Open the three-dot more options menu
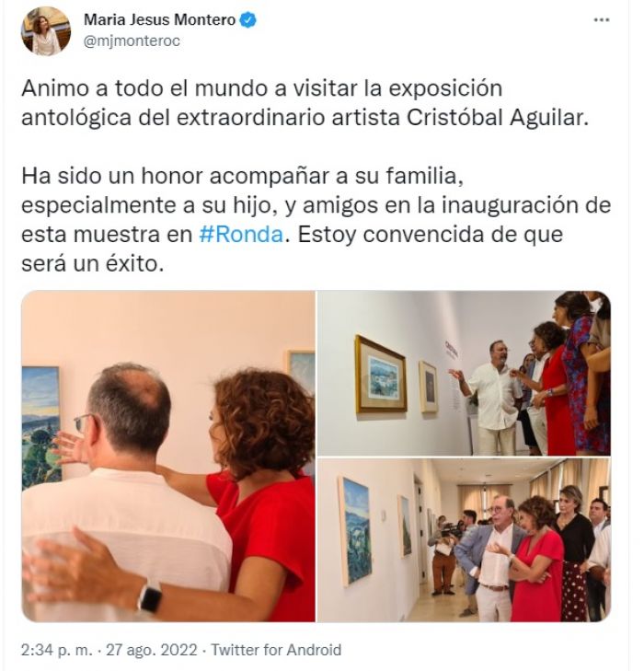Screen dimensions: 644x671 coord(602,19)
